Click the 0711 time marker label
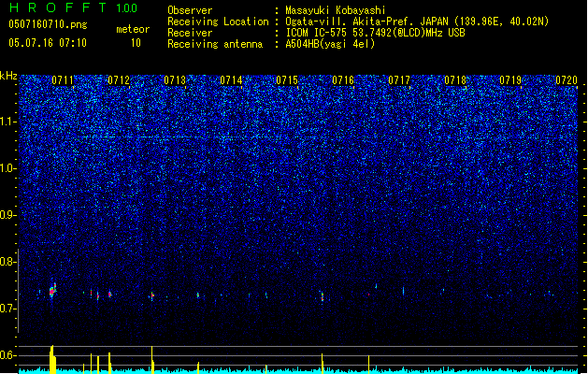 pyautogui.click(x=63, y=80)
